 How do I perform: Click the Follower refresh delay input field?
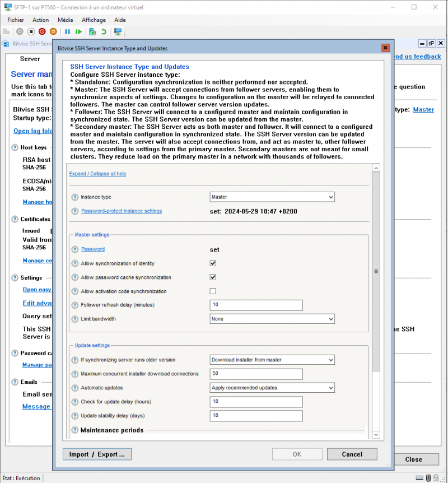(256, 305)
